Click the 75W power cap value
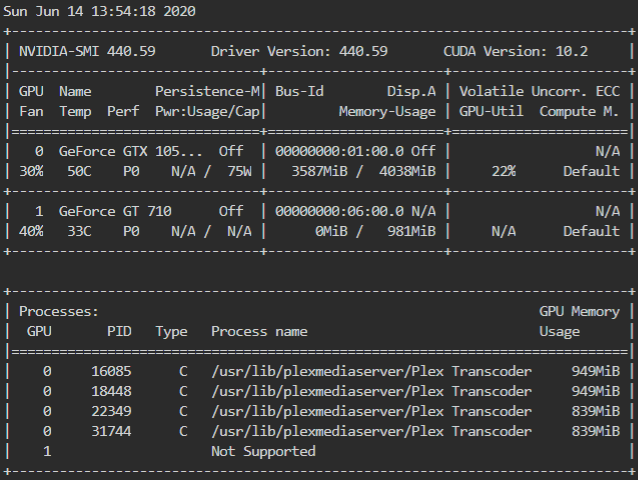This screenshot has height=480, width=638. pos(239,171)
